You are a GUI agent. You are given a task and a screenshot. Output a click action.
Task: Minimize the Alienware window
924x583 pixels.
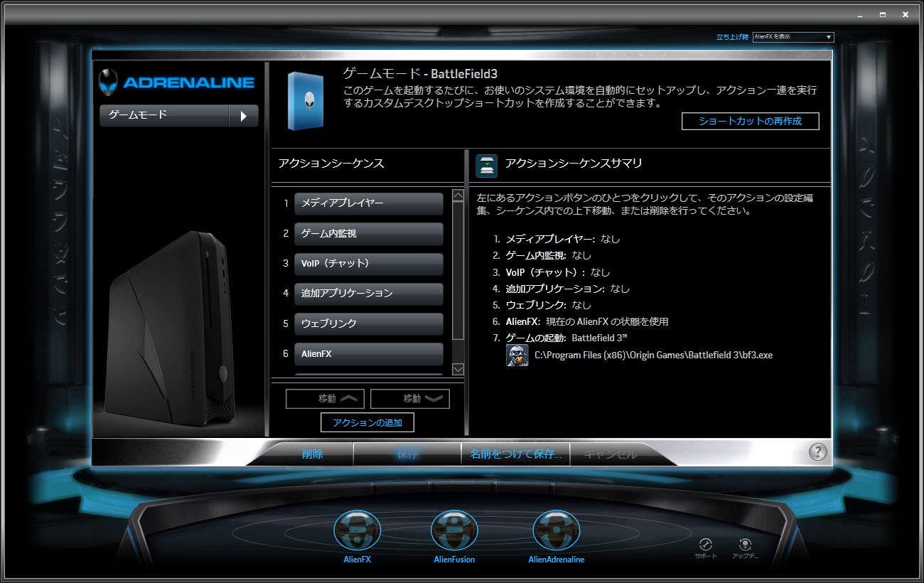coord(859,14)
